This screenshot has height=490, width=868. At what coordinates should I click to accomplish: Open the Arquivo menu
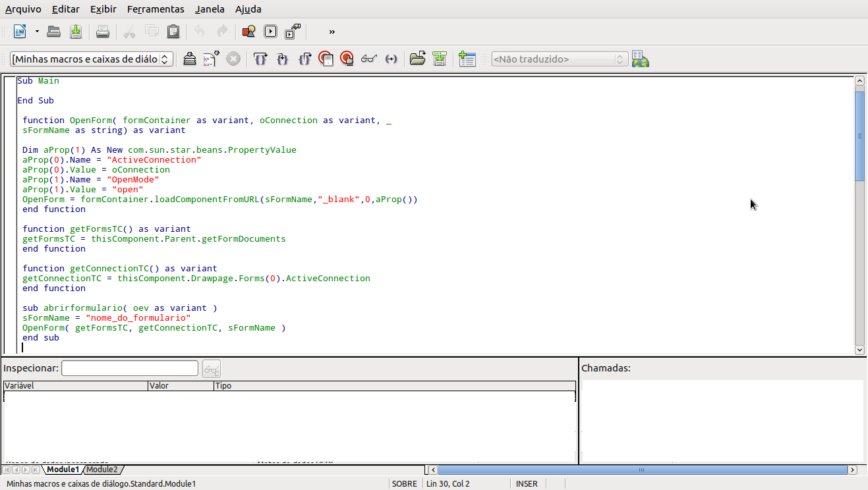23,9
